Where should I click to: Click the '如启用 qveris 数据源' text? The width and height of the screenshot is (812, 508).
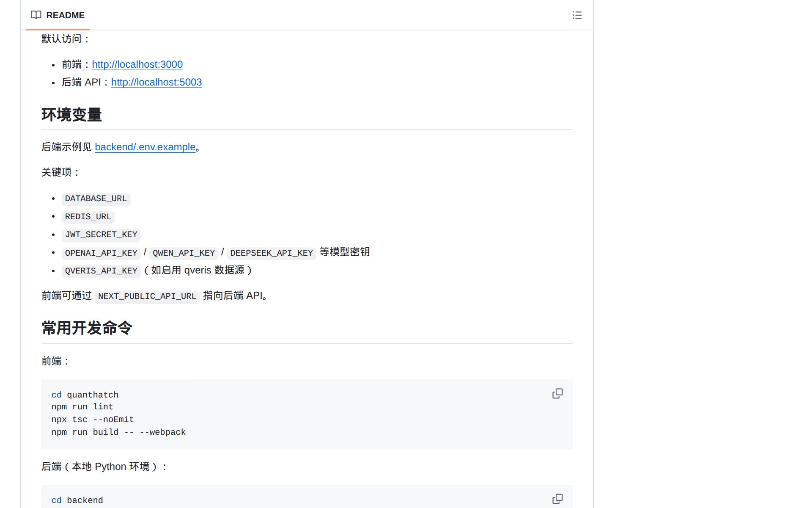[x=198, y=270]
